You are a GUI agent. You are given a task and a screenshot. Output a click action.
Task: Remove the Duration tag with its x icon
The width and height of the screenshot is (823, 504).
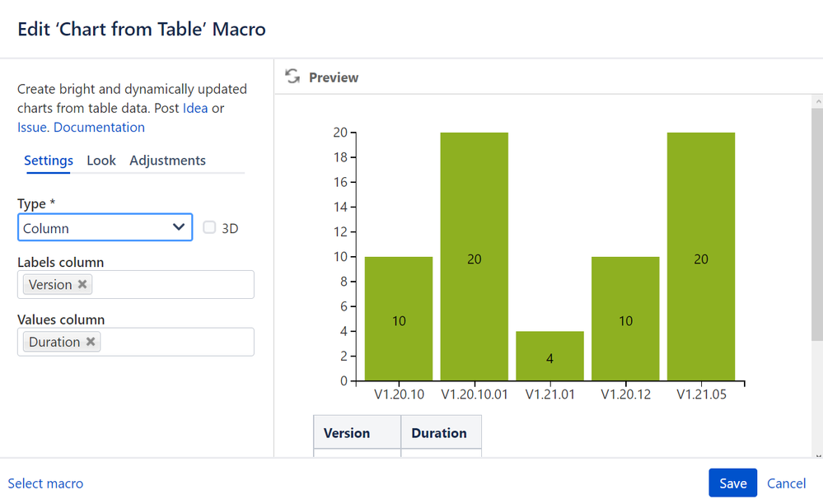91,342
